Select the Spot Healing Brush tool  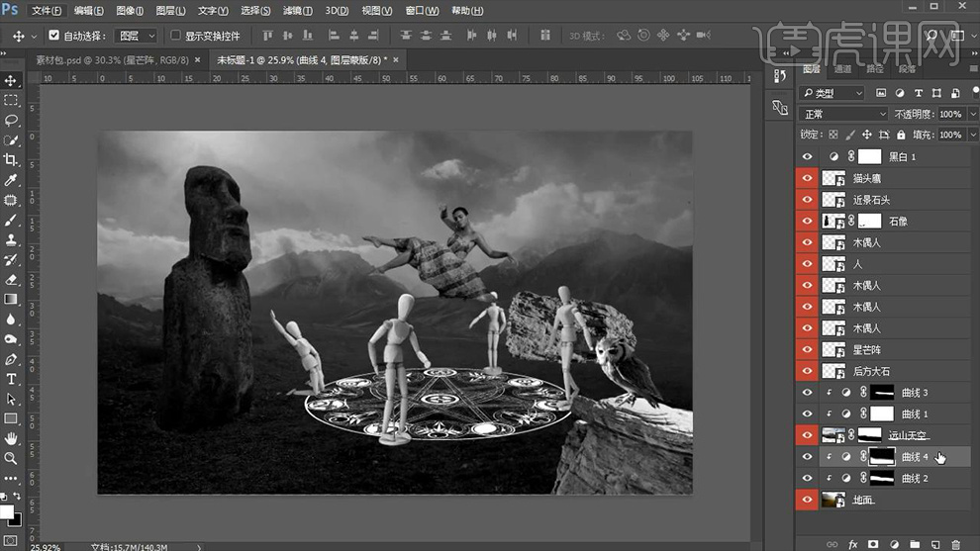coord(11,201)
